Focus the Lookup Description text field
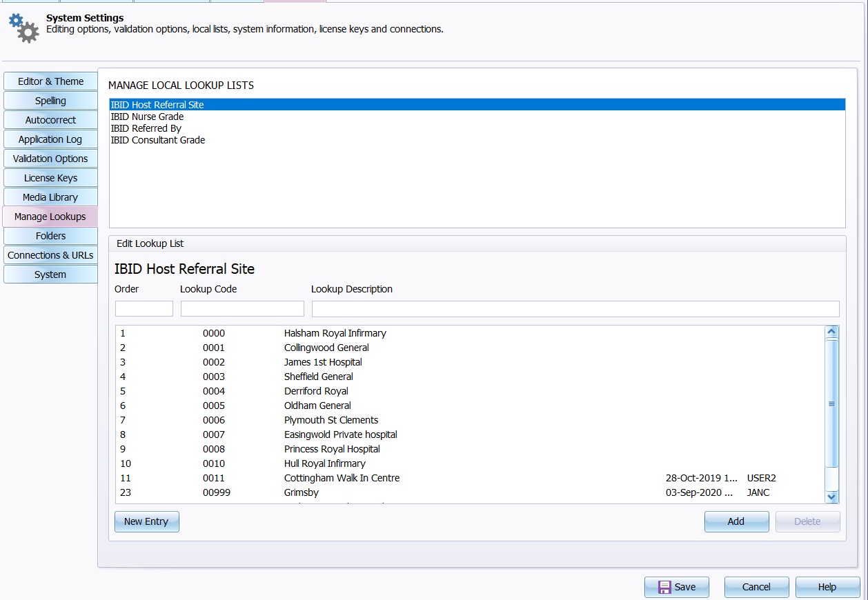This screenshot has height=600, width=868. pos(575,308)
